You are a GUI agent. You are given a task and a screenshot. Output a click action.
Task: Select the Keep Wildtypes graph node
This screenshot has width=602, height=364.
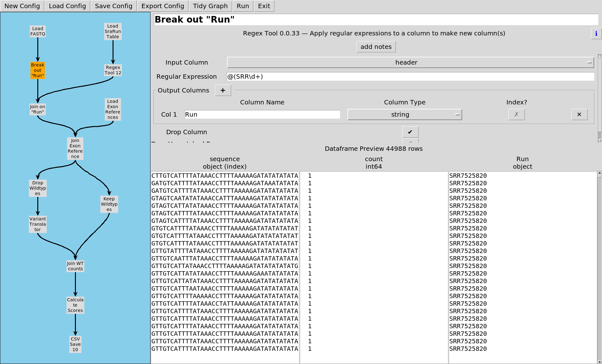[109, 204]
